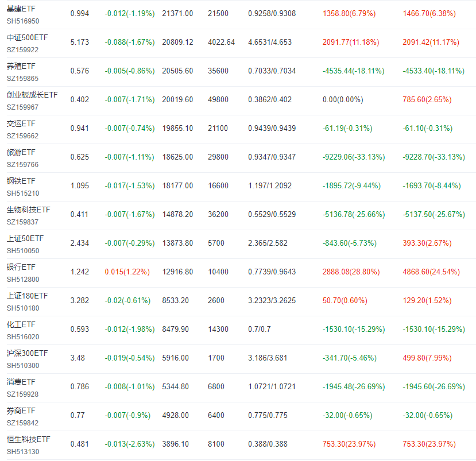Image resolution: width=476 pixels, height=461 pixels.
Task: Click the SH516950 stock code
Action: pos(23,21)
